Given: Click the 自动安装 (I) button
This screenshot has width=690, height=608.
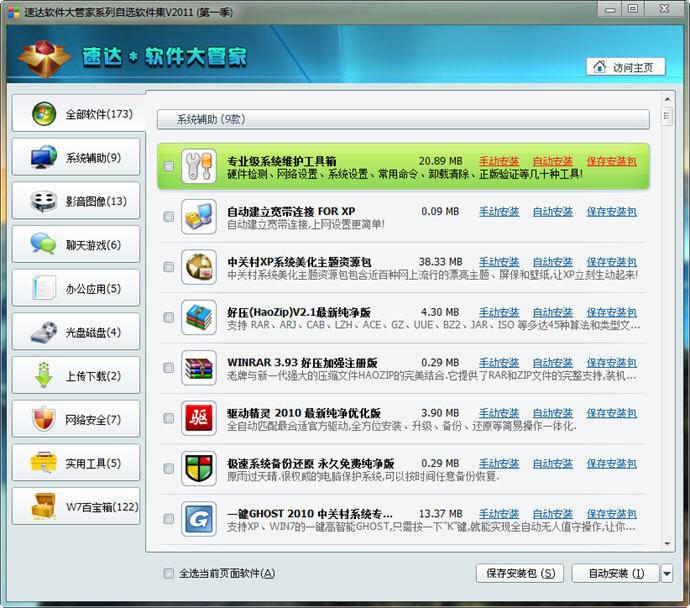Looking at the screenshot, I should (x=616, y=573).
